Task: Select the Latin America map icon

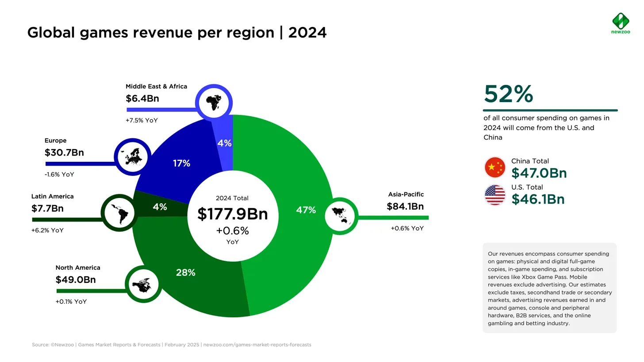Action: pos(119,213)
